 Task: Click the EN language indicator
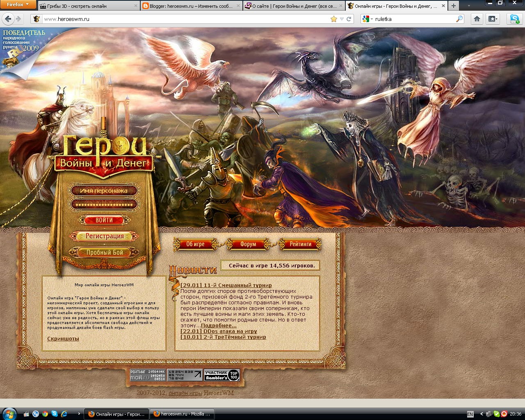tap(470, 414)
